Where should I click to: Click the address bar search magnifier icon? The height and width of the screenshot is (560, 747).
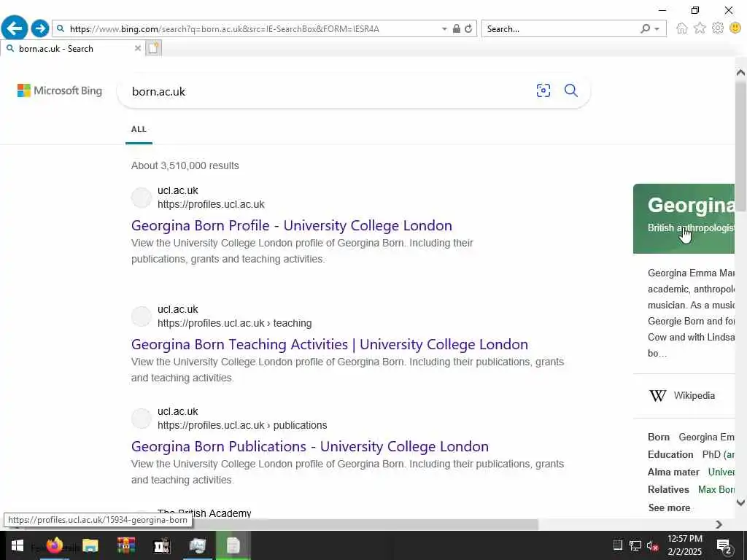point(61,28)
